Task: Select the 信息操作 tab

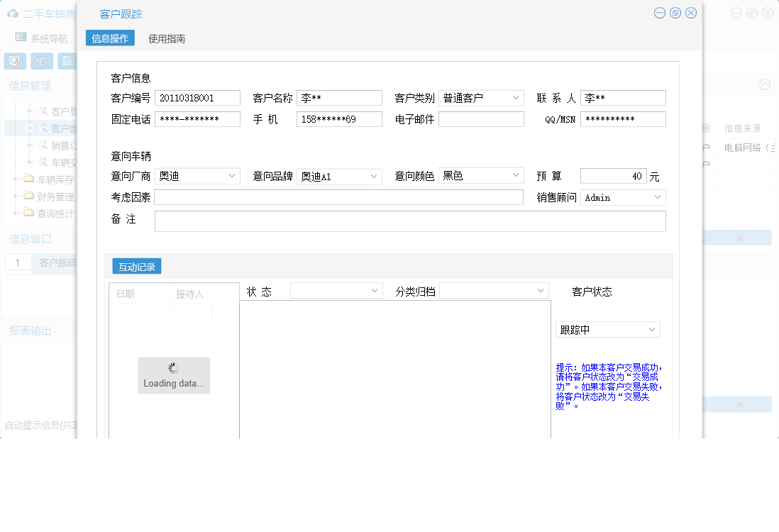Action: [110, 38]
